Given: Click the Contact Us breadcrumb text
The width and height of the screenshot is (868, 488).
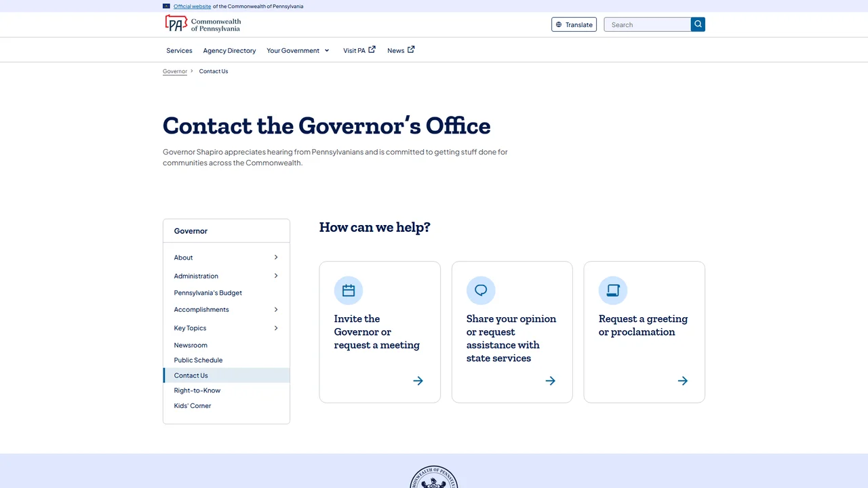Looking at the screenshot, I should pos(214,71).
